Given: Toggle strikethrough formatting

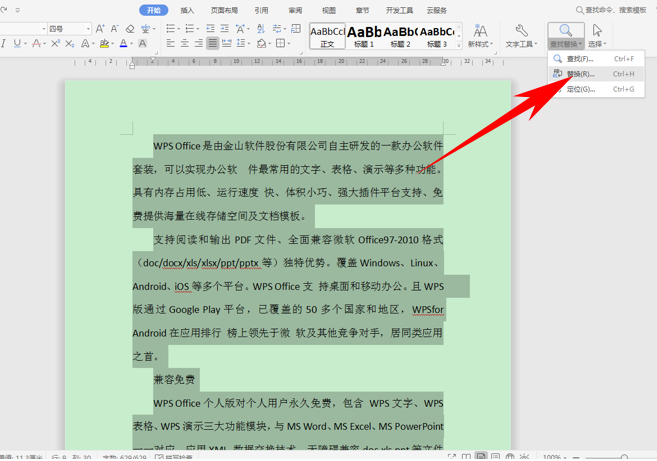Looking at the screenshot, I should (36, 43).
